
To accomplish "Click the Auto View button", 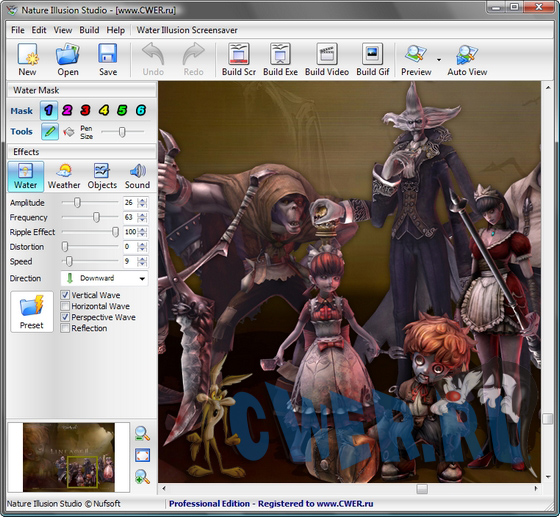I will pyautogui.click(x=467, y=59).
